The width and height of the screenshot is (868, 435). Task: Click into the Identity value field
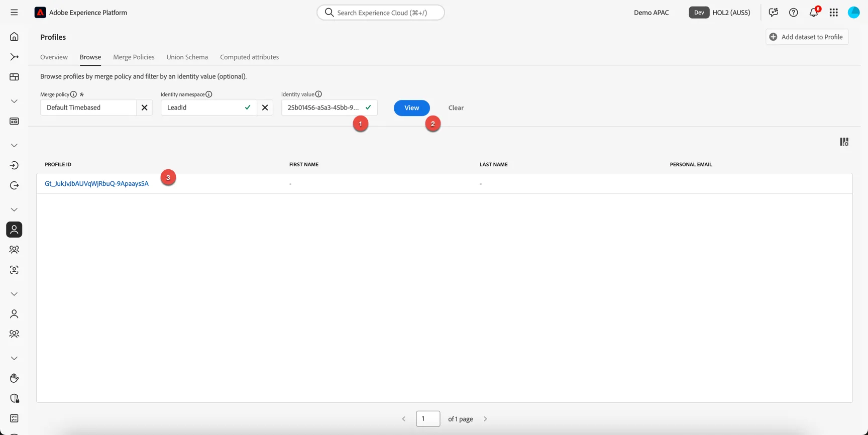tap(330, 107)
